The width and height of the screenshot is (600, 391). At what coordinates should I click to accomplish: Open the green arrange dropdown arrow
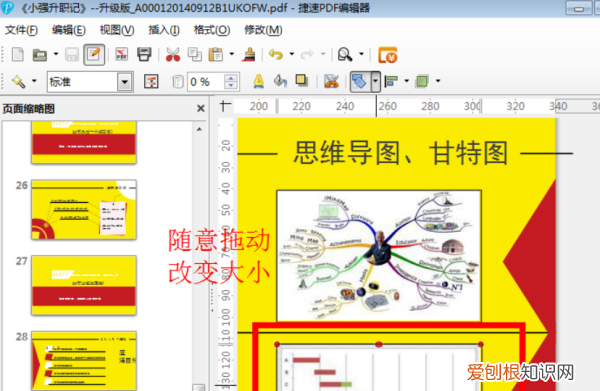coord(438,81)
